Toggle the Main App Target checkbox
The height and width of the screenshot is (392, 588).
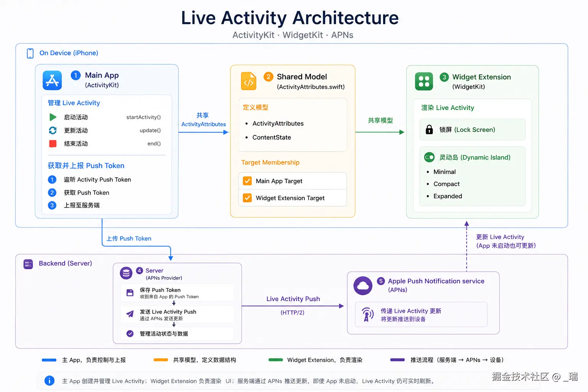click(247, 181)
